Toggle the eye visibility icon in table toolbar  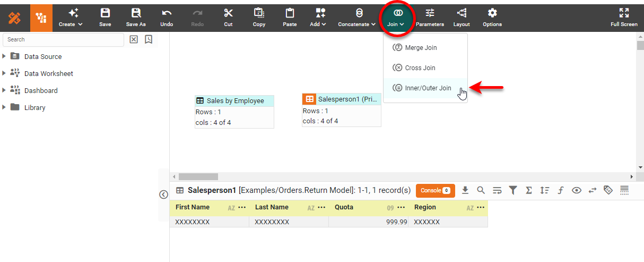pyautogui.click(x=577, y=190)
